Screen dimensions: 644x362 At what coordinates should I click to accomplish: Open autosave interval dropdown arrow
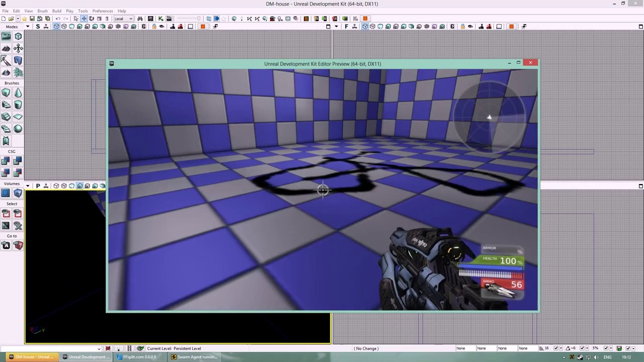click(x=633, y=348)
